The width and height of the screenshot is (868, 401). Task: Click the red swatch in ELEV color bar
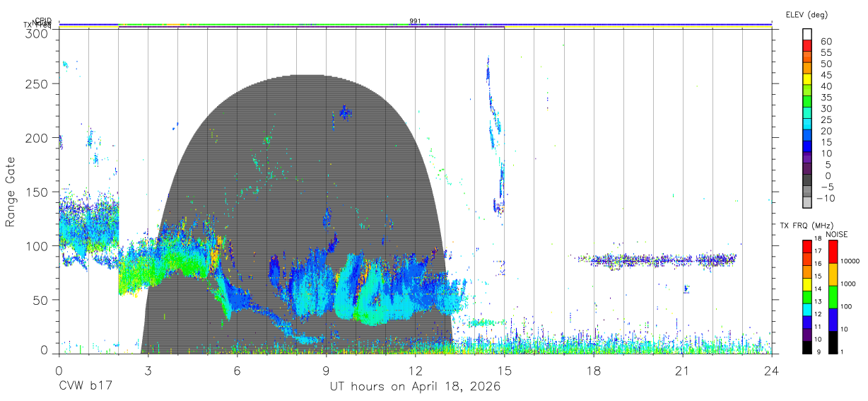coord(808,45)
